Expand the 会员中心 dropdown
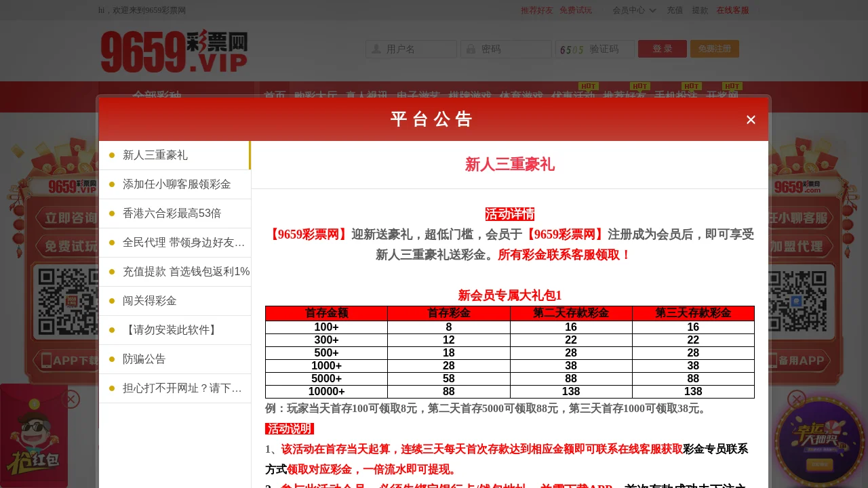Image resolution: width=868 pixels, height=488 pixels. pyautogui.click(x=634, y=10)
